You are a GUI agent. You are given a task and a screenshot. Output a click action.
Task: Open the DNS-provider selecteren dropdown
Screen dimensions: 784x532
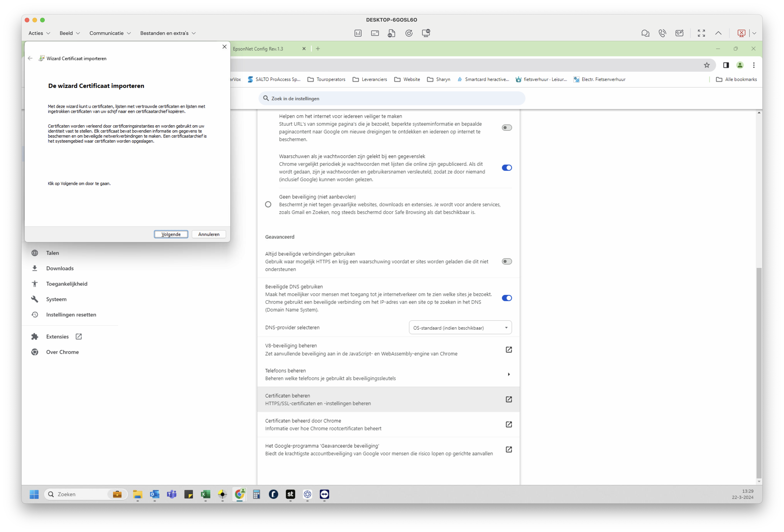point(460,327)
